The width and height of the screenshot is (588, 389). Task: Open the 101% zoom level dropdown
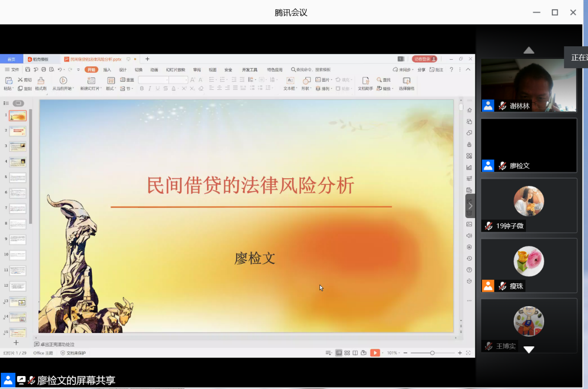tap(392, 353)
